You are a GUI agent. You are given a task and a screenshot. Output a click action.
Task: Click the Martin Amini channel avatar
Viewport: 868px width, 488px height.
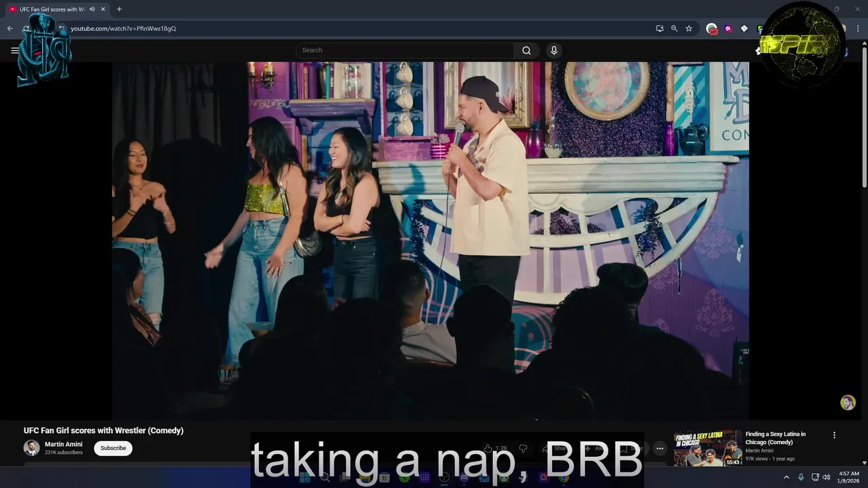point(31,448)
